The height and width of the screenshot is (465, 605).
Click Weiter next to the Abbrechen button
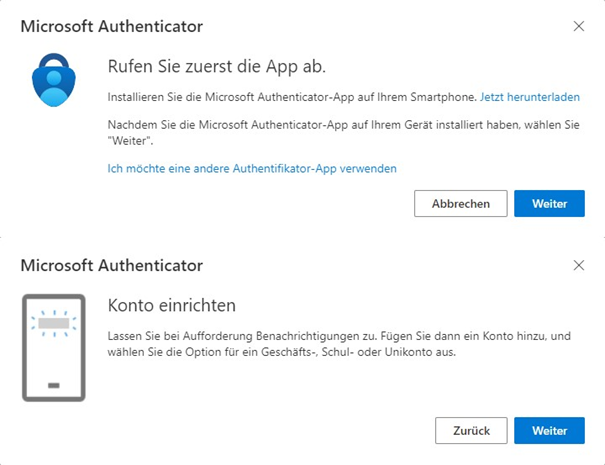(549, 204)
